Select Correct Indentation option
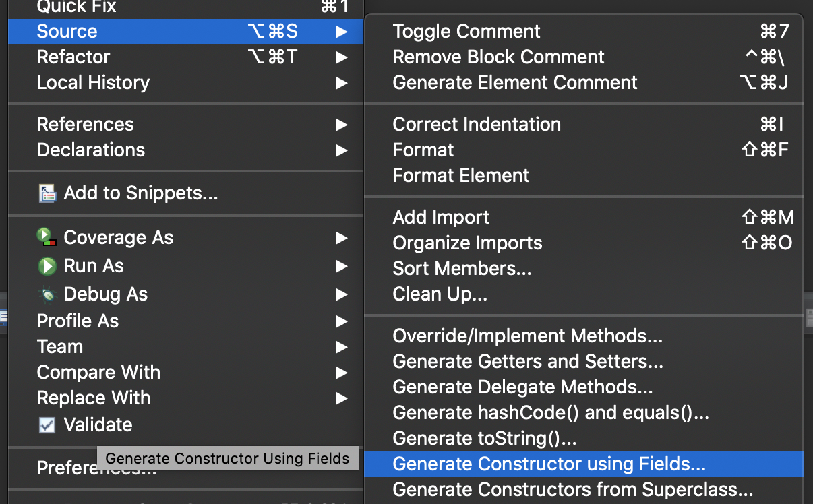 [477, 125]
